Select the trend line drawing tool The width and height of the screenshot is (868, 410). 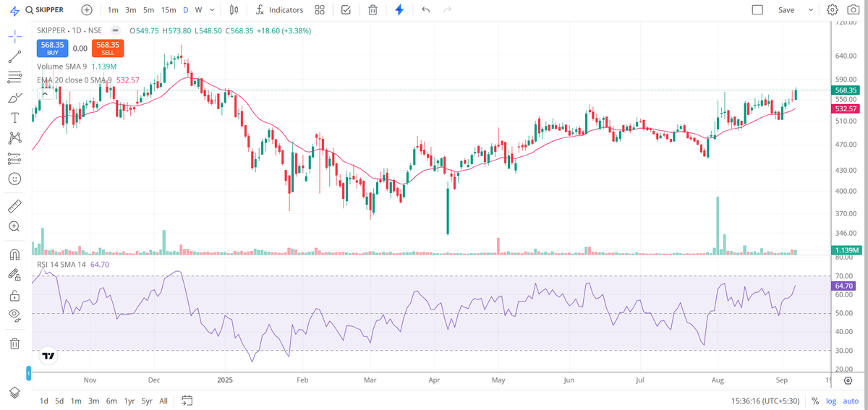click(14, 57)
